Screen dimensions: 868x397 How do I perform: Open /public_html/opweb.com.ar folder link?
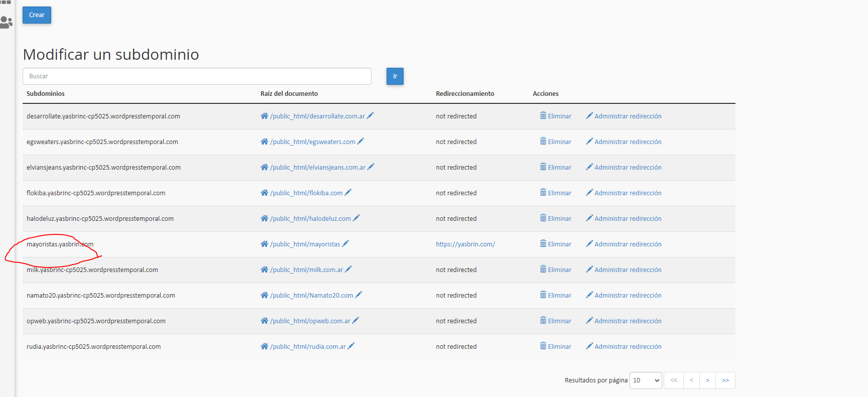coord(310,321)
